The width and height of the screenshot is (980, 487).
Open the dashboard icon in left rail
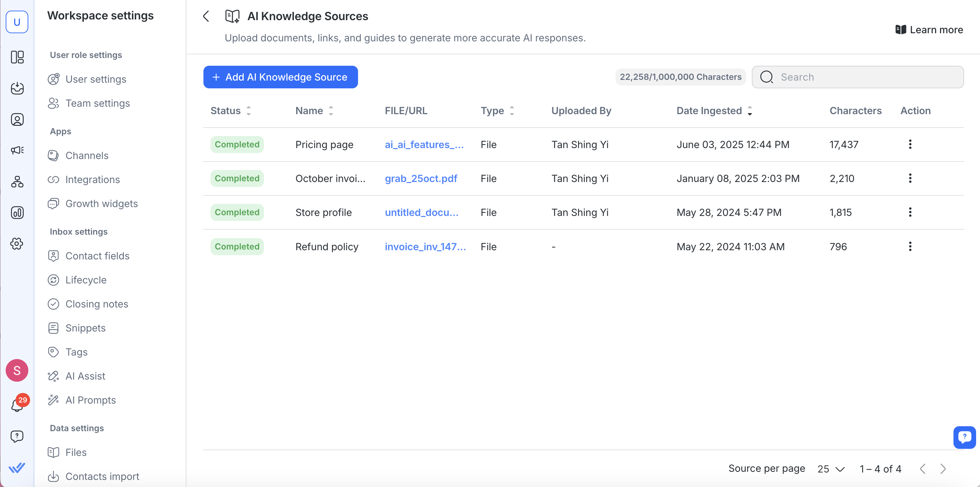click(17, 57)
